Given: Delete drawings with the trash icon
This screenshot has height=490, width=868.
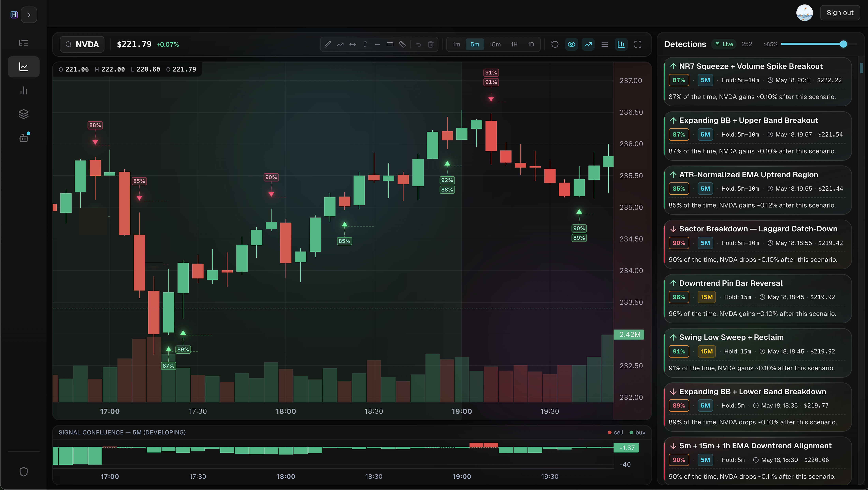Looking at the screenshot, I should pos(431,45).
